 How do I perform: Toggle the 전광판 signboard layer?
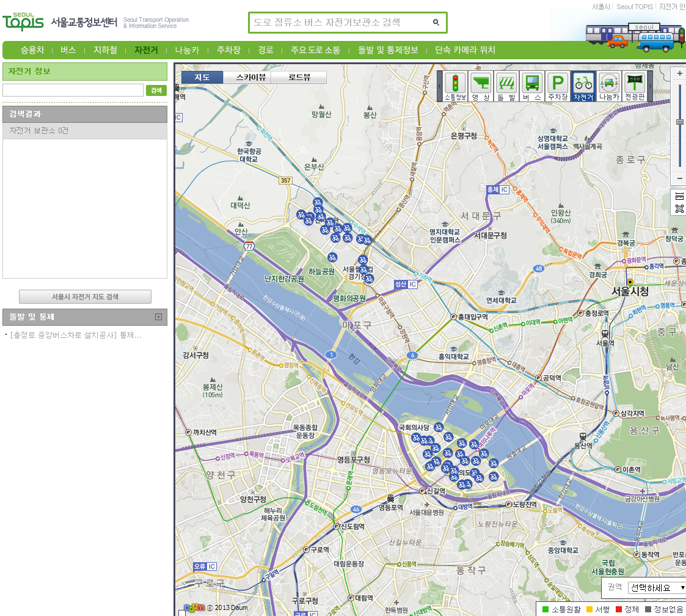(635, 86)
